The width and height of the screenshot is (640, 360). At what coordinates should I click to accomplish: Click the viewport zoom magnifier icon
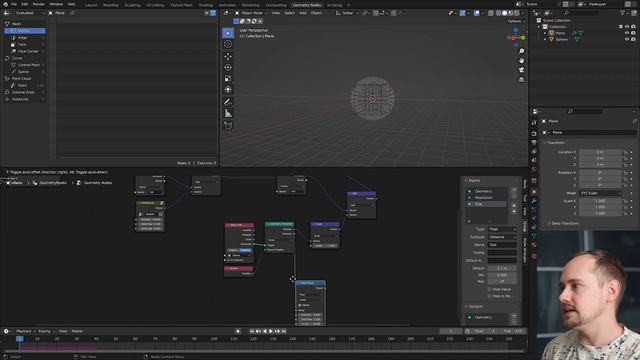click(x=521, y=51)
